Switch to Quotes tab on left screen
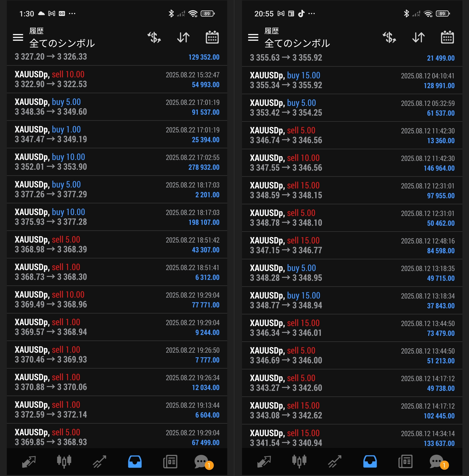 click(29, 461)
